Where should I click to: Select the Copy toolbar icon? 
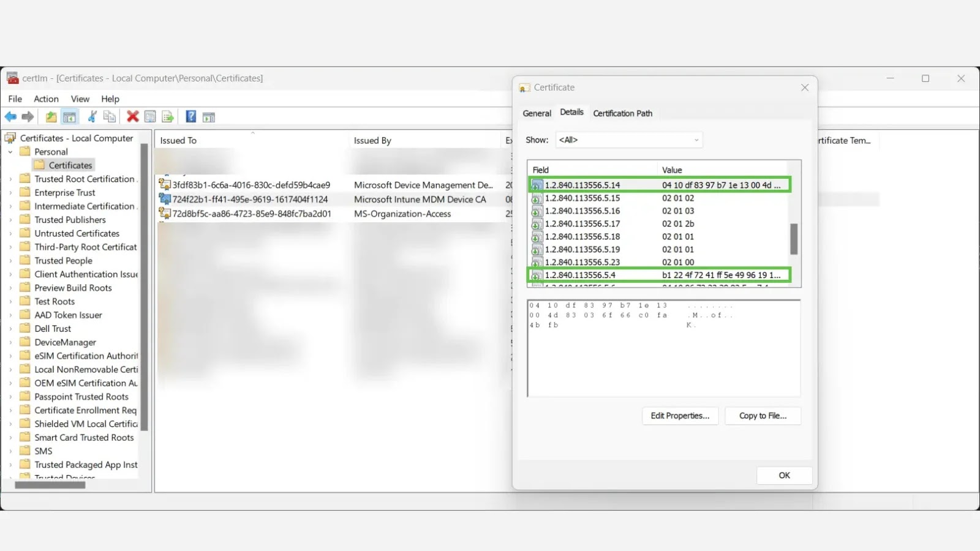[x=110, y=116]
